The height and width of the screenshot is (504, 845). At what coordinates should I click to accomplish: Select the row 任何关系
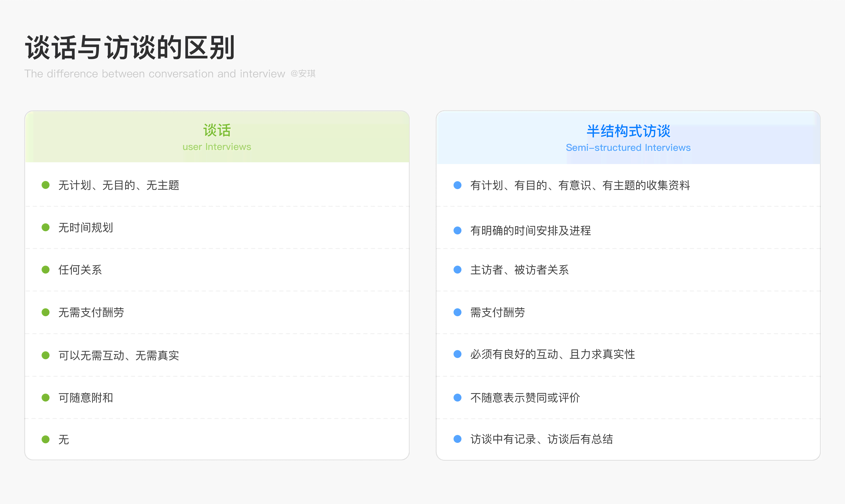(x=217, y=270)
